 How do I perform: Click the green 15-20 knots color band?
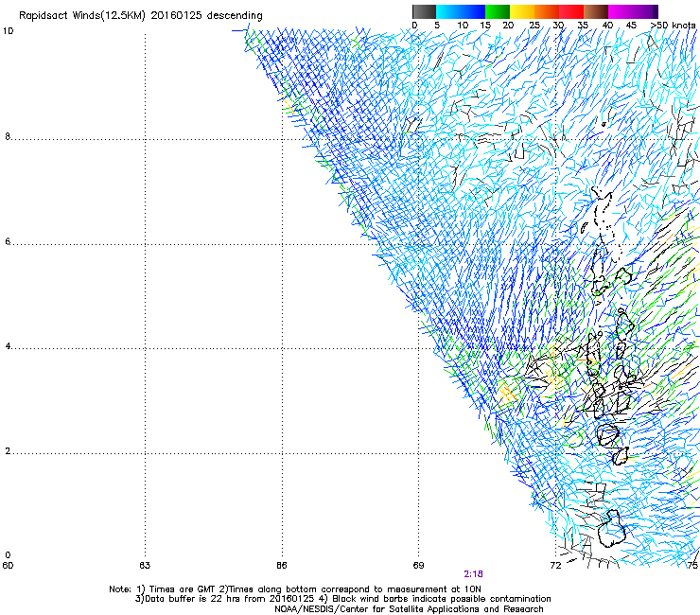pos(498,11)
